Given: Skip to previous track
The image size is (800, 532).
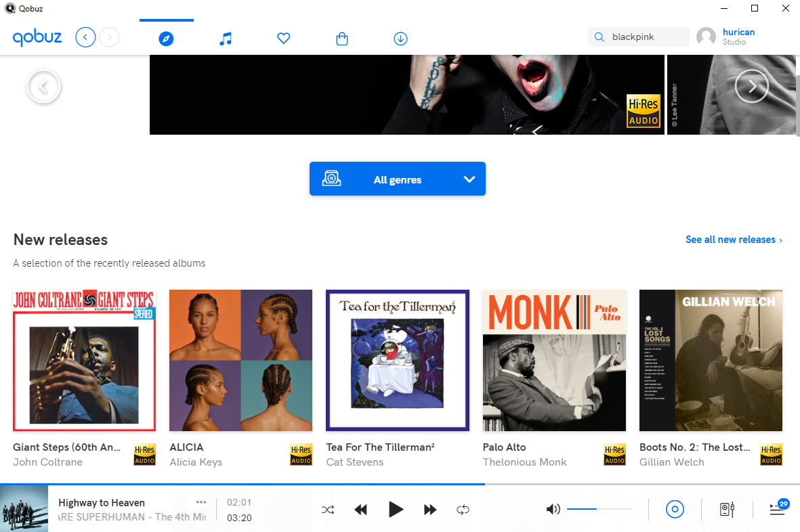Looking at the screenshot, I should 361,510.
